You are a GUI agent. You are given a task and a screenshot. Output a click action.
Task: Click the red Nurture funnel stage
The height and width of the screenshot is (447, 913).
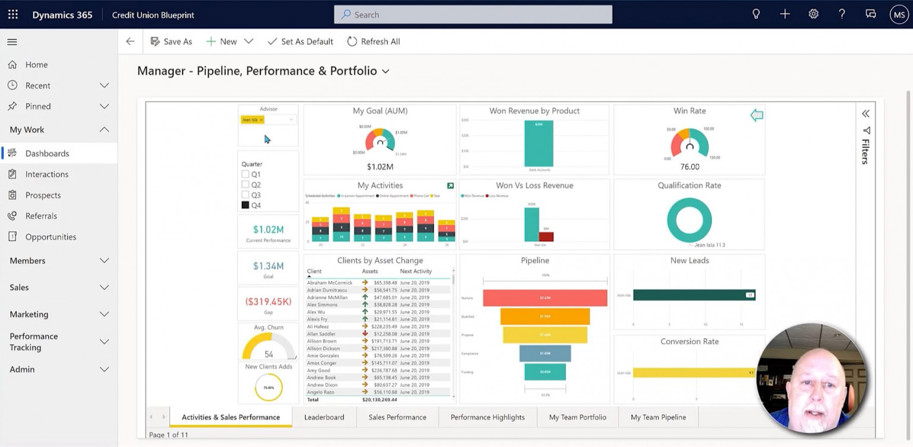(x=545, y=298)
